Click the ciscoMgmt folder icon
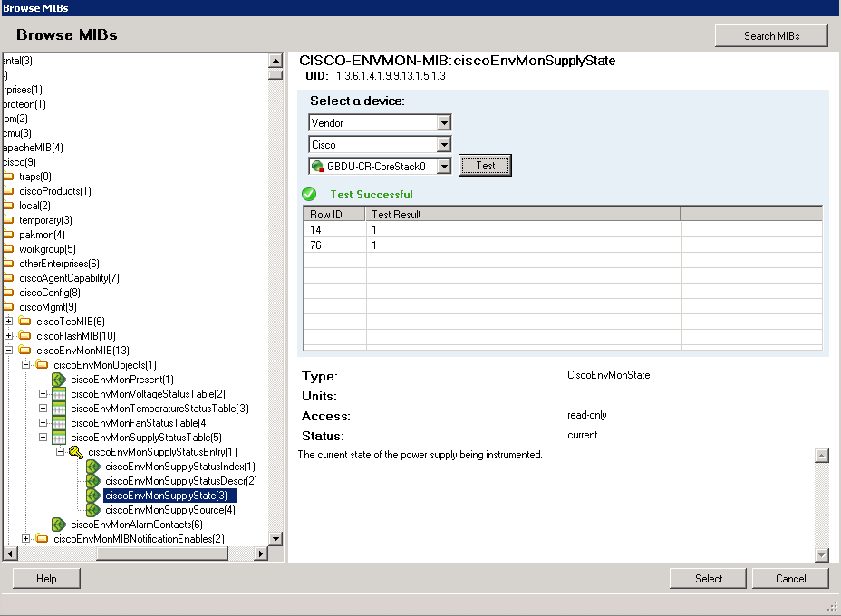The image size is (841, 616). [8, 307]
